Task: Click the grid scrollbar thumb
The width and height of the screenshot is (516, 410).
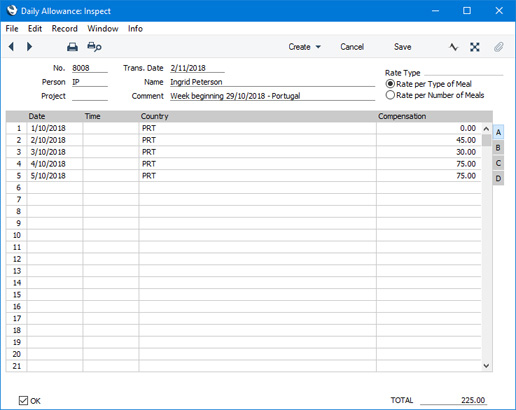Action: [486, 140]
